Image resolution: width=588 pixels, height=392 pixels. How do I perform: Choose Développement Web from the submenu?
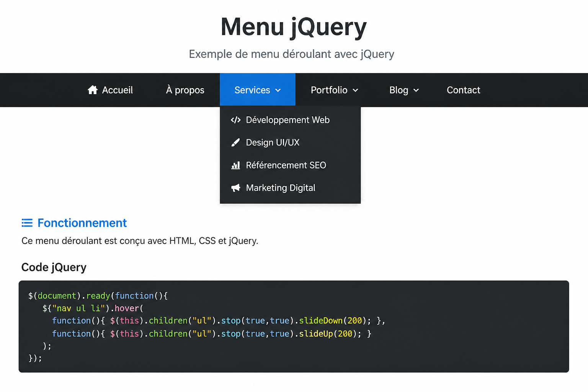[x=290, y=120]
